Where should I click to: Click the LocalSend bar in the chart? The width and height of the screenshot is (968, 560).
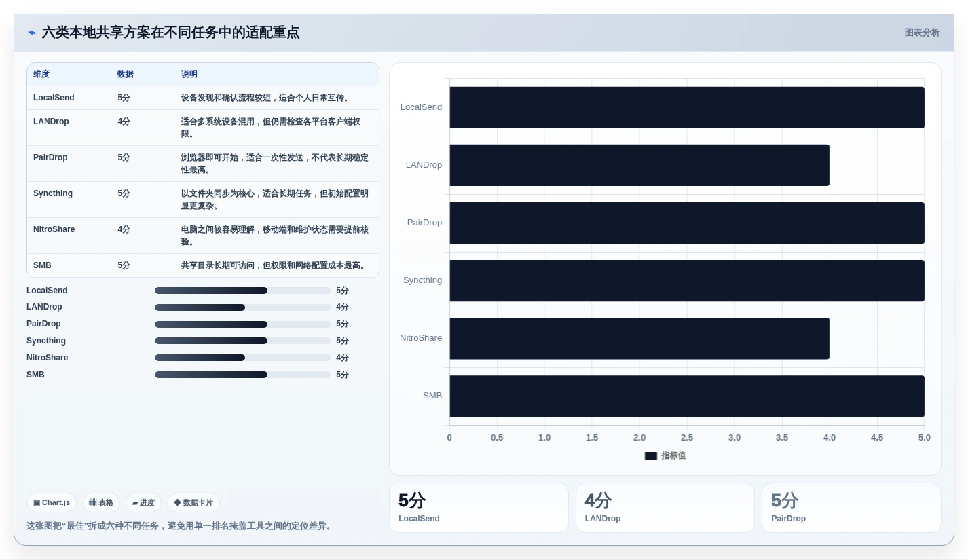(687, 107)
